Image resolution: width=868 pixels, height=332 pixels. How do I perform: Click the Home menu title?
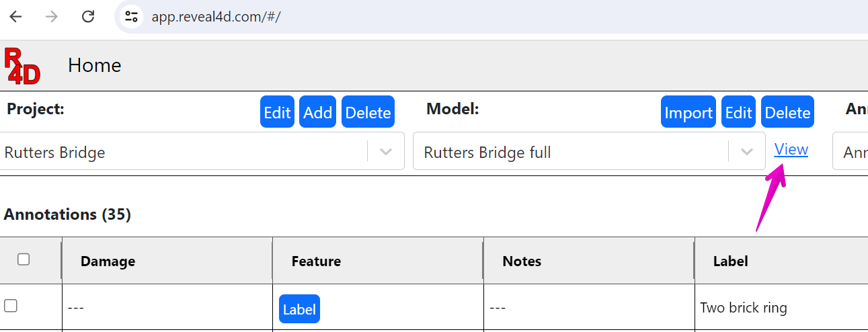tap(95, 65)
